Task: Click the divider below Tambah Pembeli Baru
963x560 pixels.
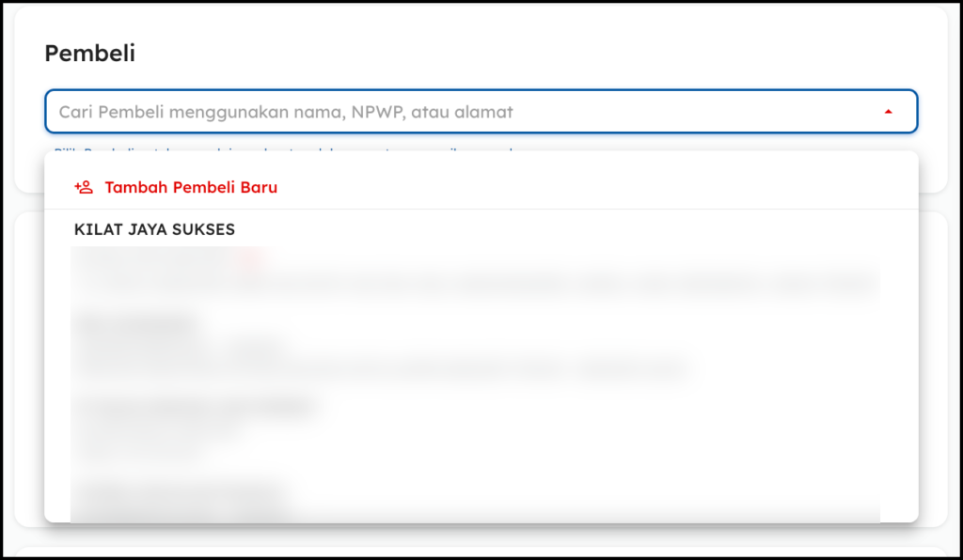Action: coord(481,209)
